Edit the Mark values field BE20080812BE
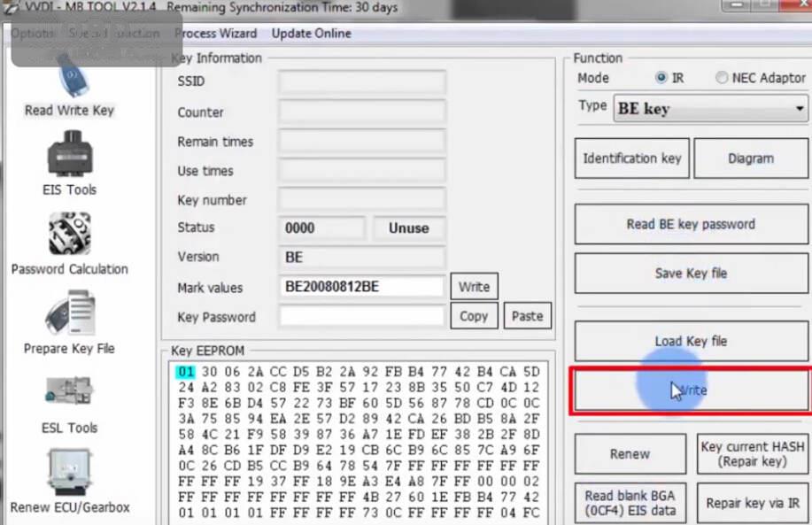 tap(362, 287)
